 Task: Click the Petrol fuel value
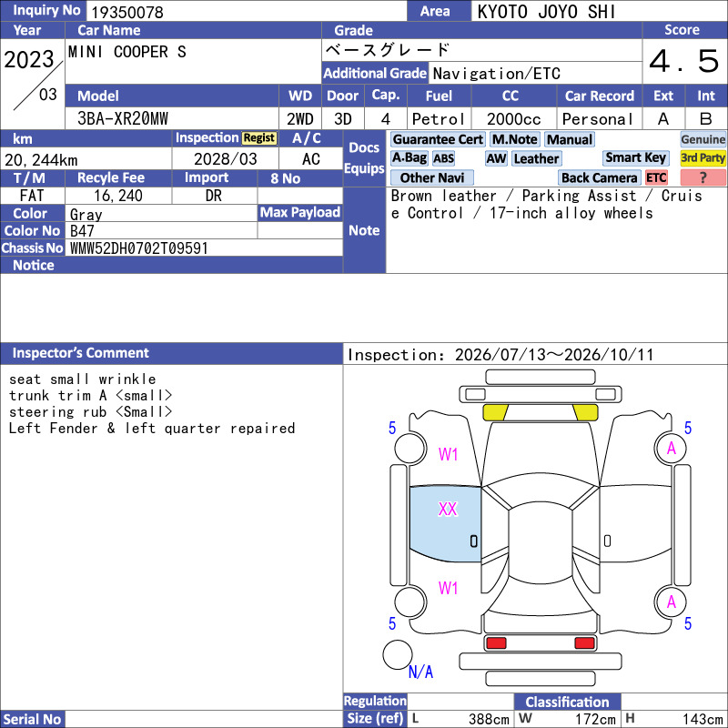pyautogui.click(x=439, y=119)
